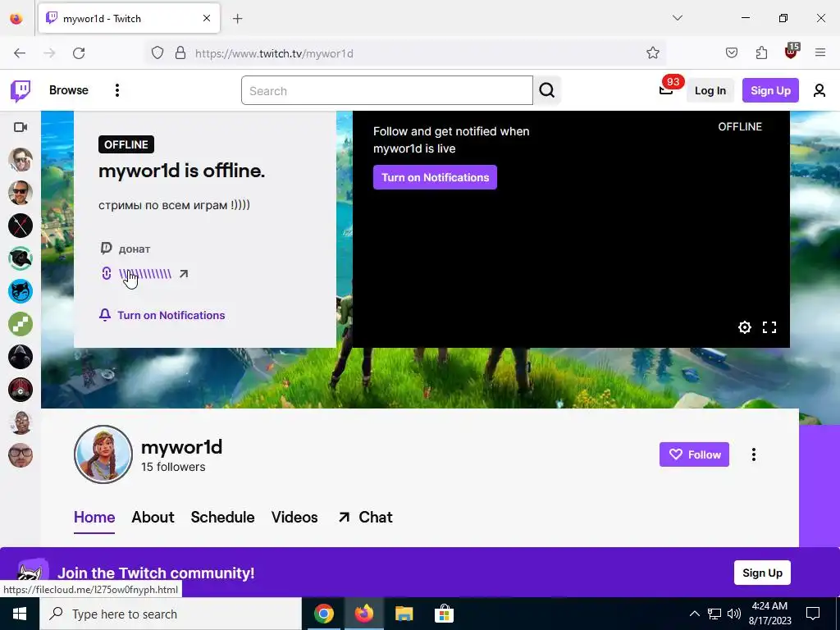Click the mywor1d channel profile avatar
The height and width of the screenshot is (630, 840).
point(103,454)
